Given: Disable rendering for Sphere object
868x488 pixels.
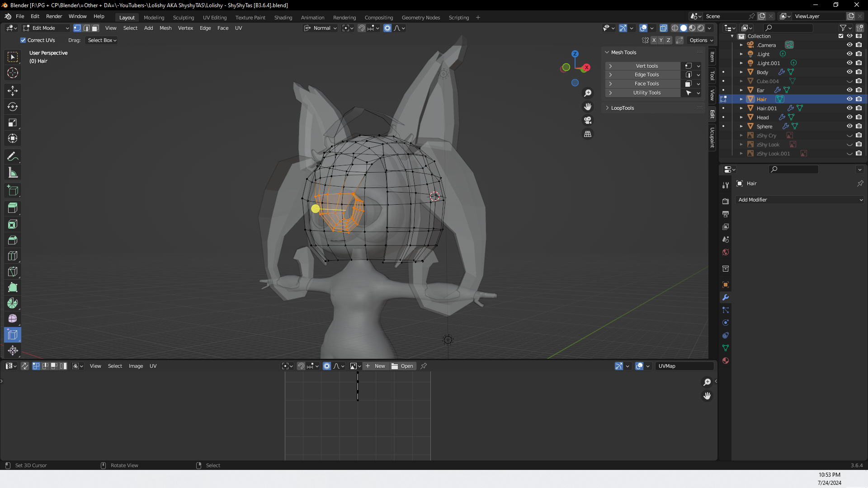Looking at the screenshot, I should pyautogui.click(x=859, y=126).
